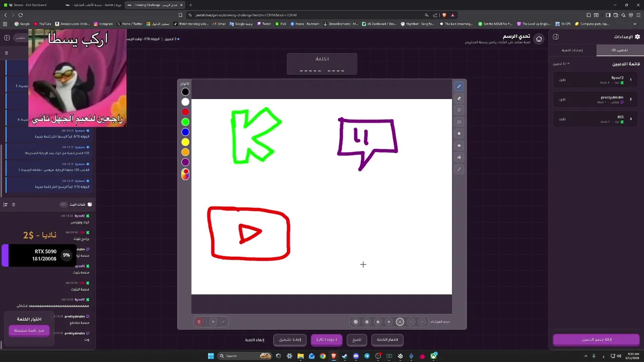
Task: Switch to the second browser tab
Action: (x=93, y=5)
